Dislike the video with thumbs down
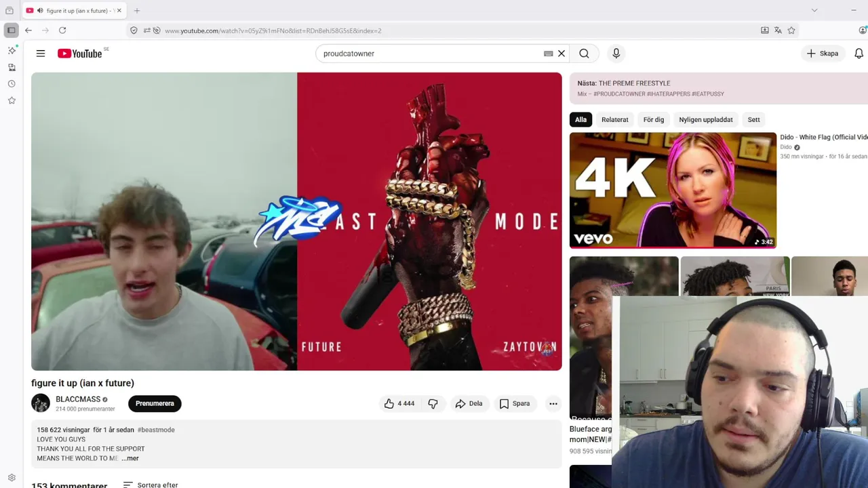This screenshot has width=868, height=488. click(x=433, y=403)
